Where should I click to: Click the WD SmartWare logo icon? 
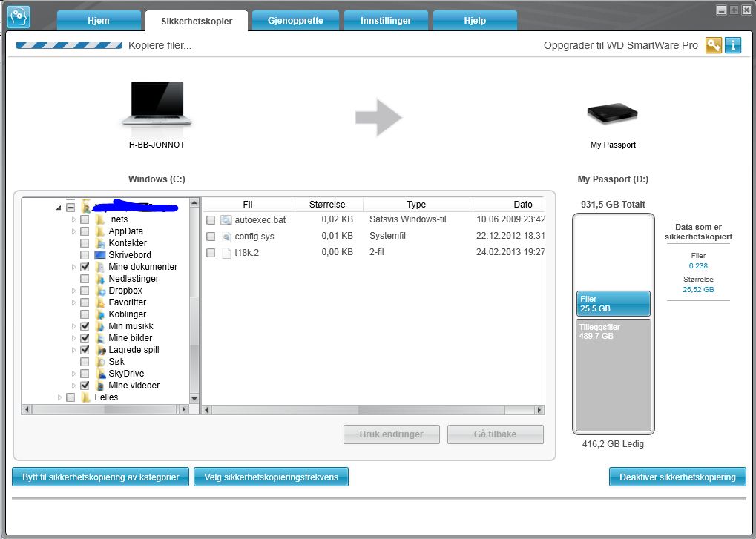coord(19,16)
